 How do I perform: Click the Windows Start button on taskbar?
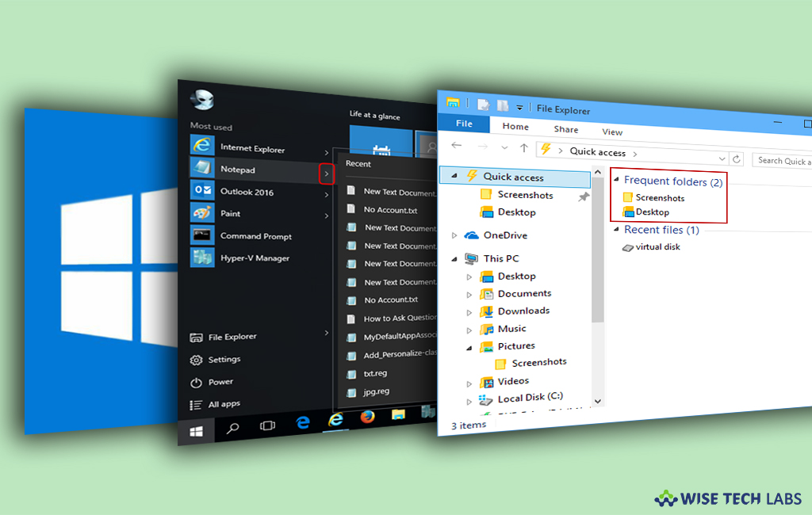point(197,432)
